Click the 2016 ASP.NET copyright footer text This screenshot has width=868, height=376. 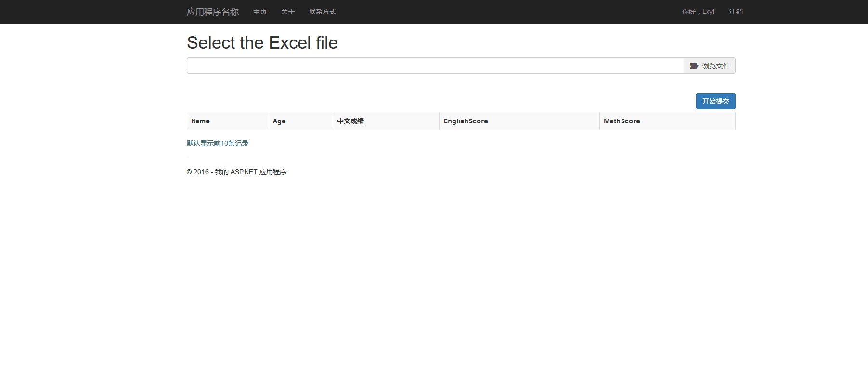236,172
